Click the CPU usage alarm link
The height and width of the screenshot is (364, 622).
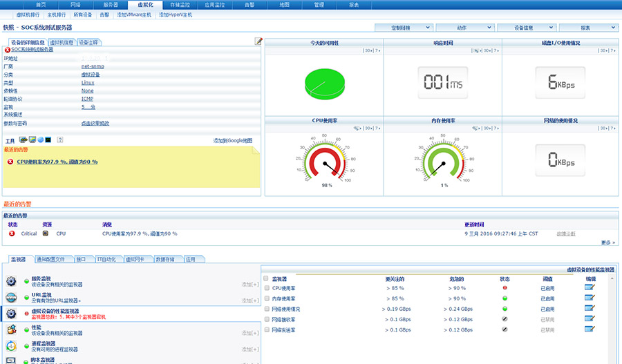pyautogui.click(x=57, y=162)
